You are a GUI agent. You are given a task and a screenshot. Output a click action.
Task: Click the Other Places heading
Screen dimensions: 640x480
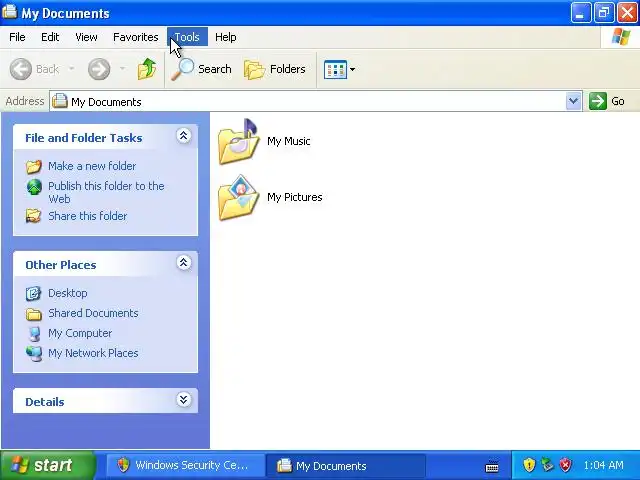(x=61, y=265)
